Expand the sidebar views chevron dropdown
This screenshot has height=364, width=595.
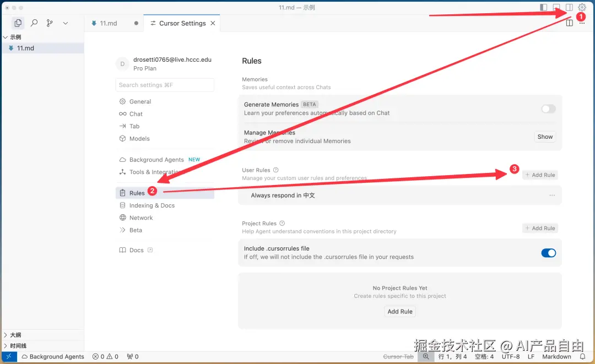(x=65, y=23)
